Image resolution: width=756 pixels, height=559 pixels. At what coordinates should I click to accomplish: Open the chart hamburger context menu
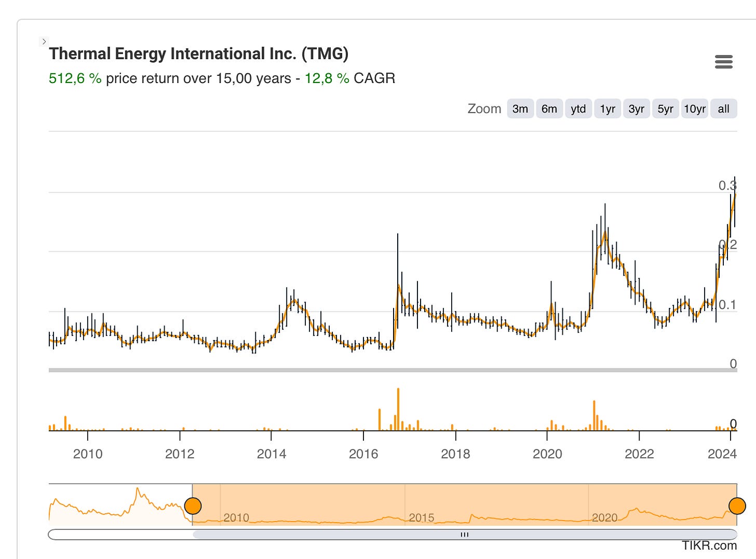724,62
